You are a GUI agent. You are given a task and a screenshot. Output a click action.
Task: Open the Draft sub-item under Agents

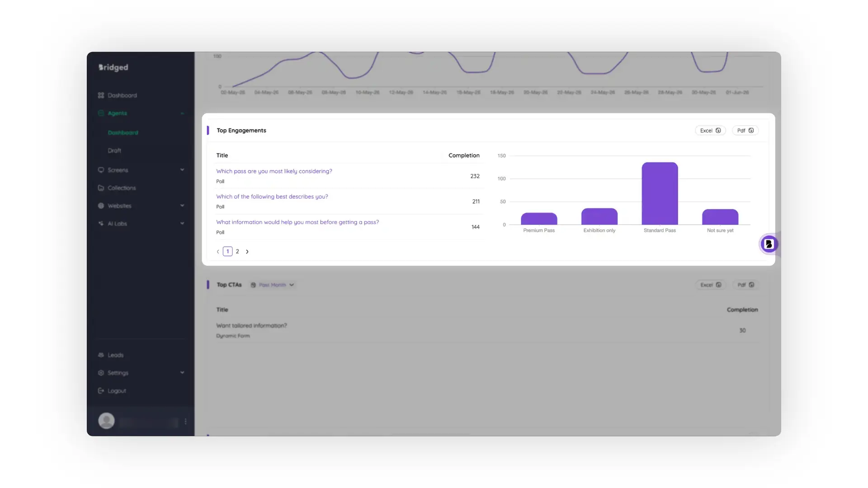point(114,150)
